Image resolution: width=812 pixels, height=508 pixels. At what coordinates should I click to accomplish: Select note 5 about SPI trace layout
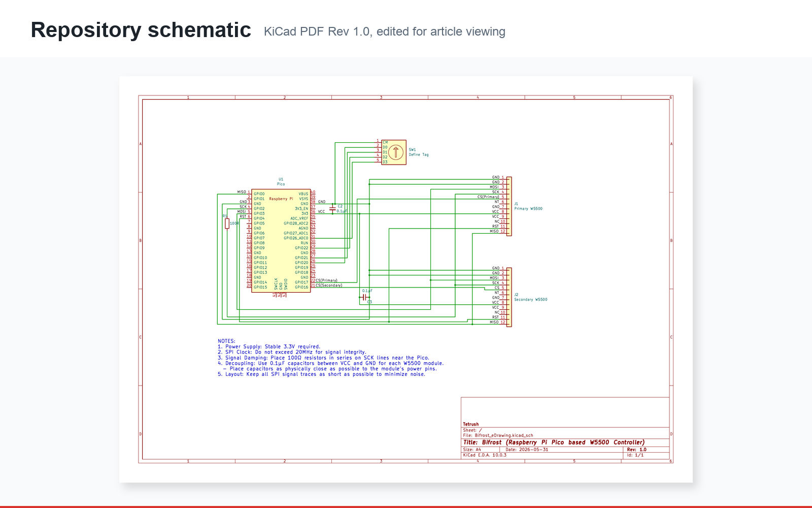pos(321,374)
